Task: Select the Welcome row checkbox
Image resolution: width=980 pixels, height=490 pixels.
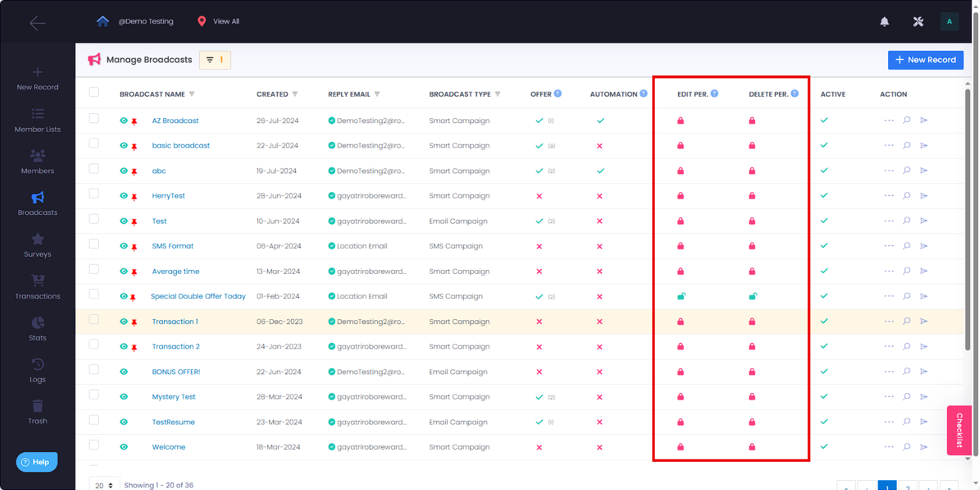Action: [x=94, y=445]
